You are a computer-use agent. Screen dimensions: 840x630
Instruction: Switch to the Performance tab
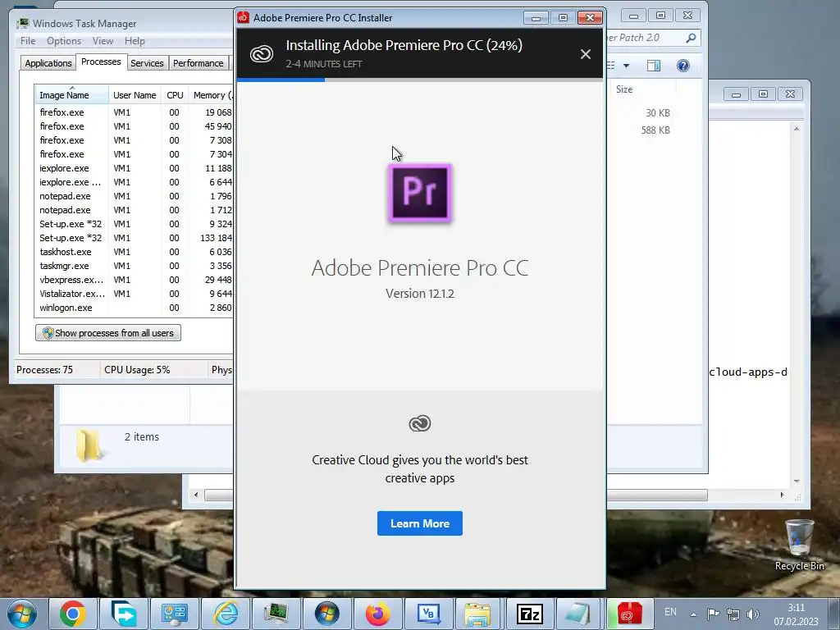(199, 63)
